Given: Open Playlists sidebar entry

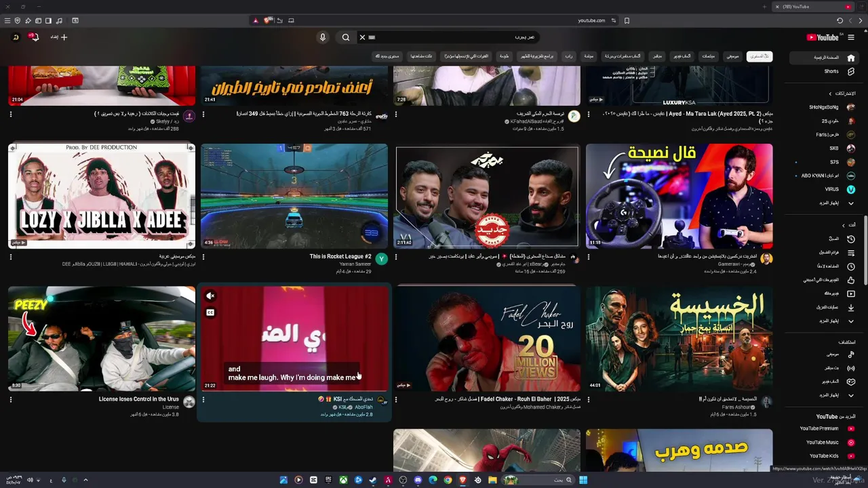Looking at the screenshot, I should pos(850,253).
